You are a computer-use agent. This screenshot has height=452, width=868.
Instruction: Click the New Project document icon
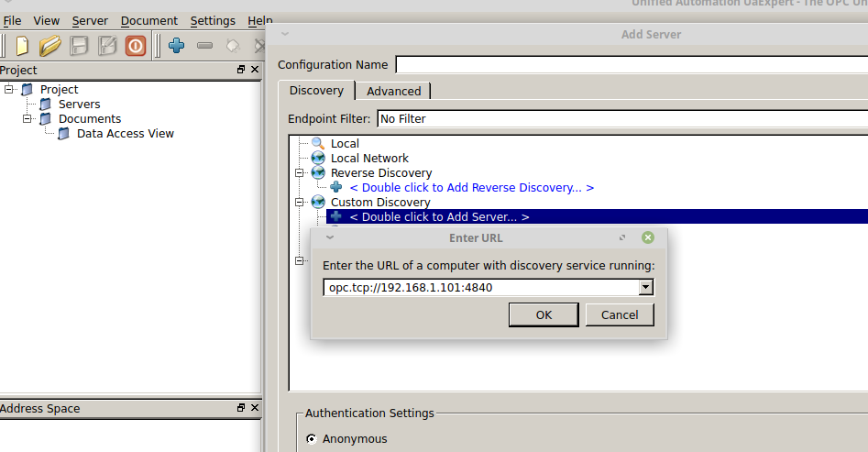23,45
